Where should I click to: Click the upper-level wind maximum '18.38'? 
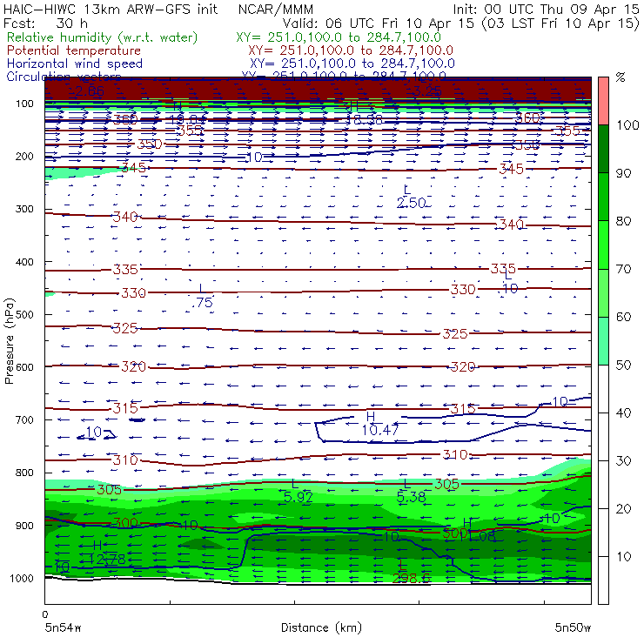365,119
